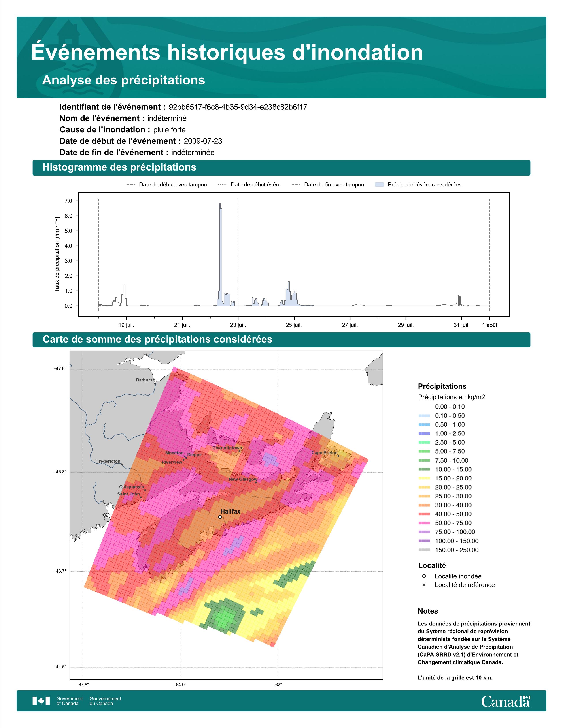Click the Halifax flooded locality marker

tap(220, 517)
